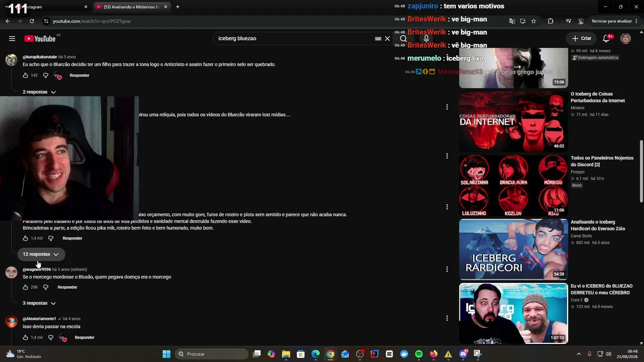Screen dimensions: 644x362
Task: Expand the 2 respostas replies
Action: click(x=39, y=92)
